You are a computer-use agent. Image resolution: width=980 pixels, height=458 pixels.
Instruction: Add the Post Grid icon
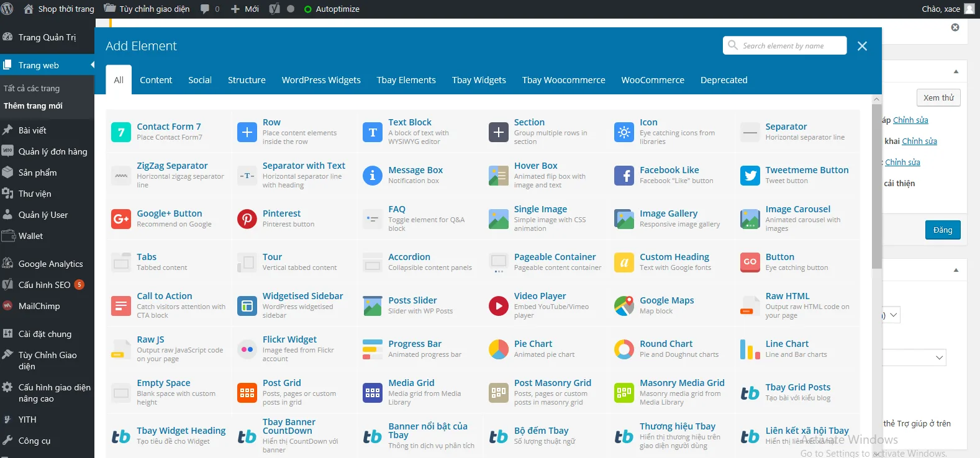[x=247, y=393]
